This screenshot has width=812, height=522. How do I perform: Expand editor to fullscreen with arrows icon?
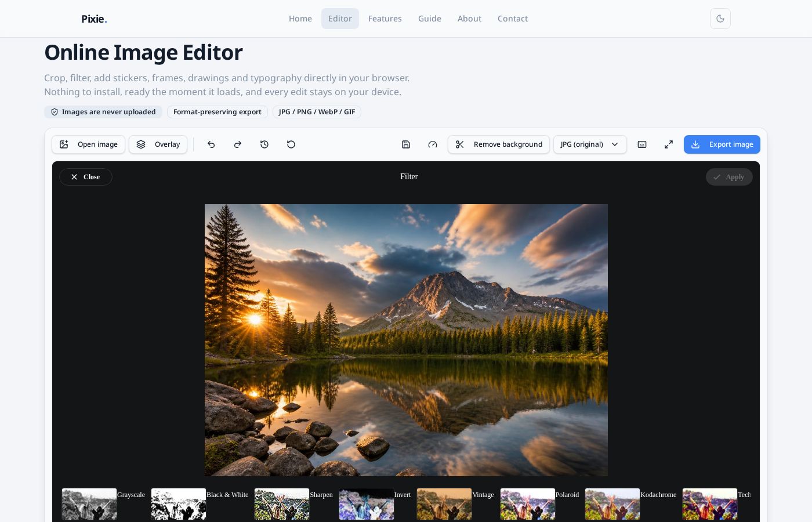(669, 144)
